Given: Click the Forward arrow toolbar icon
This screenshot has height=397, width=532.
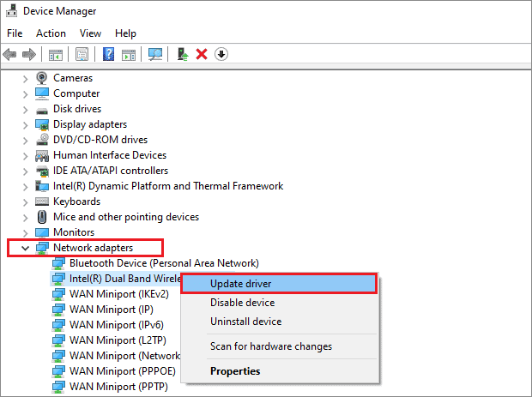Looking at the screenshot, I should [29, 54].
